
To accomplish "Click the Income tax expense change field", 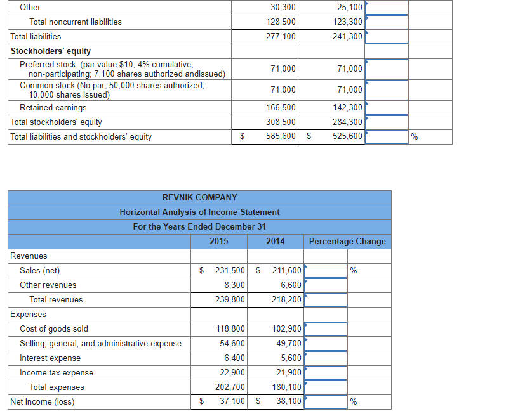I will [325, 372].
